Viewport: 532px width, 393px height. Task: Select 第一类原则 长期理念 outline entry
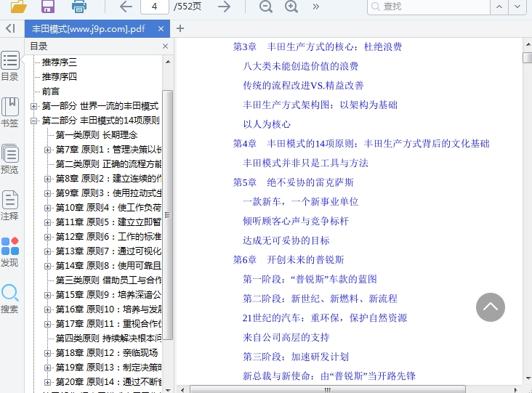(97, 135)
